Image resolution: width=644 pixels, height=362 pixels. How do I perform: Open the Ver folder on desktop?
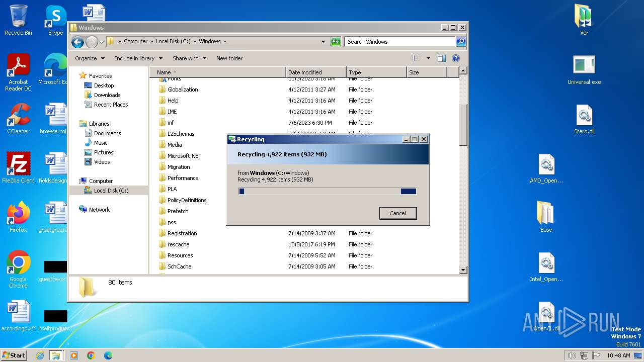(x=584, y=20)
